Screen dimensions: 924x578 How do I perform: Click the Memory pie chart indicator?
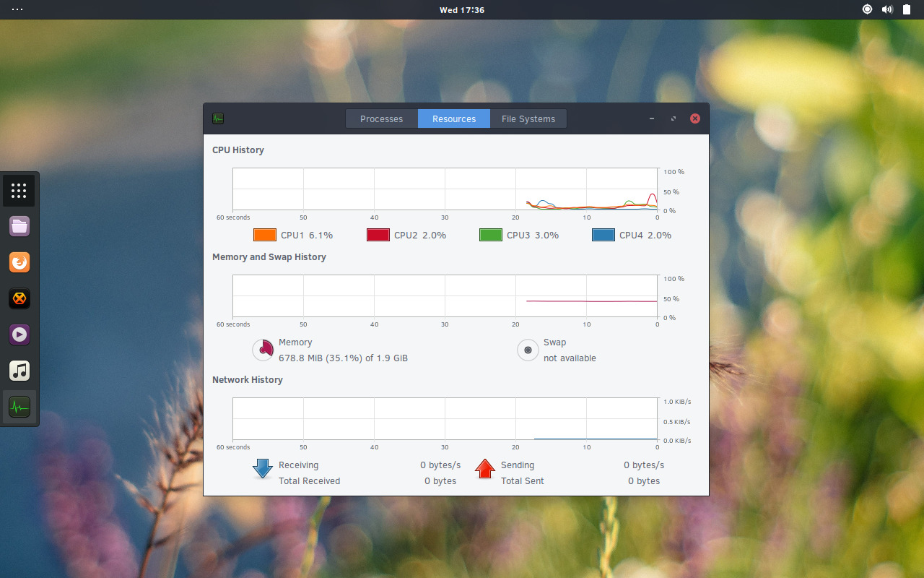(263, 350)
